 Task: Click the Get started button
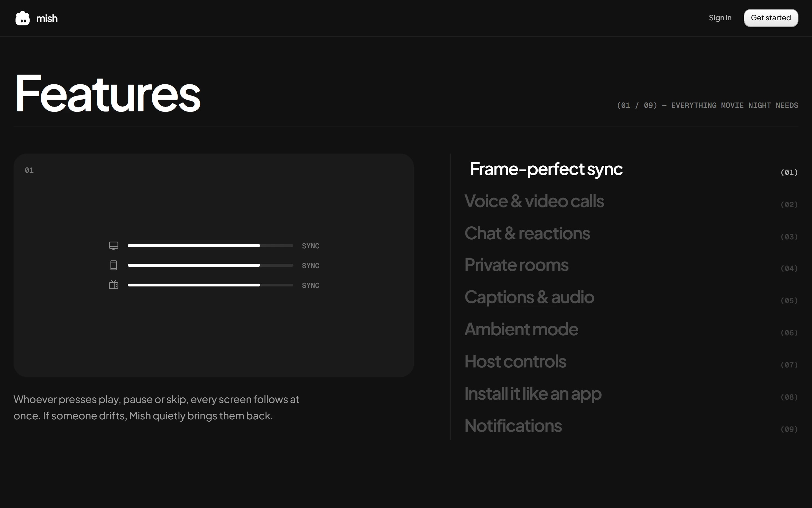pos(771,18)
